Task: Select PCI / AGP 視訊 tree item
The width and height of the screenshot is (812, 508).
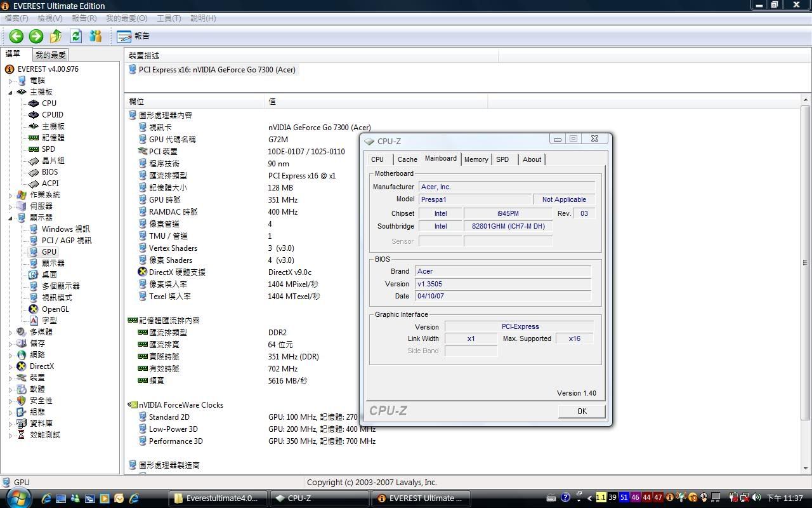Action: click(67, 241)
